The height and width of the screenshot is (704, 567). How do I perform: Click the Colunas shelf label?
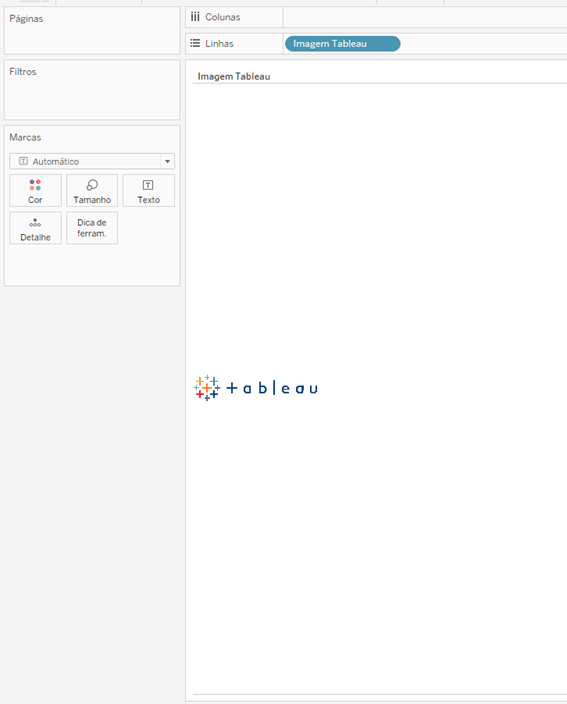click(223, 17)
